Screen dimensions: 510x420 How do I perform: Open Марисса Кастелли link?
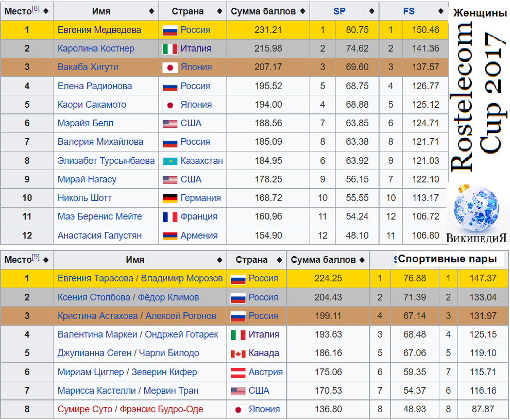click(97, 391)
